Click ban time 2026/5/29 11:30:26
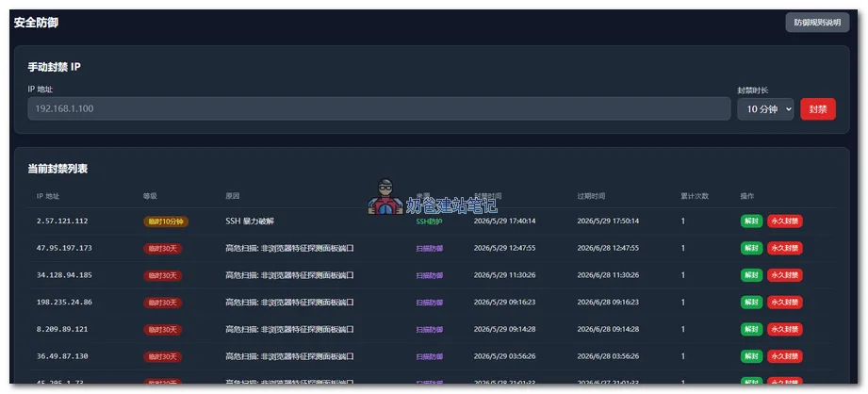This screenshot has width=868, height=394. tap(504, 275)
